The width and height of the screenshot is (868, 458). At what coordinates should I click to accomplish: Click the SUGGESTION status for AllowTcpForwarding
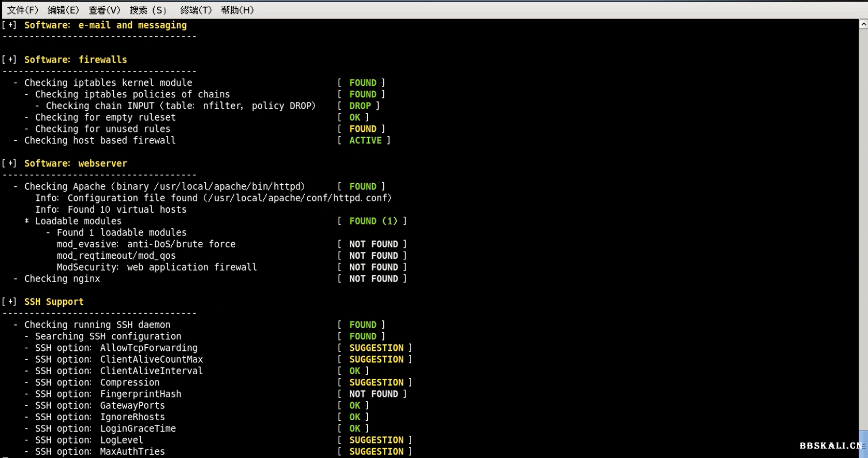(x=376, y=348)
